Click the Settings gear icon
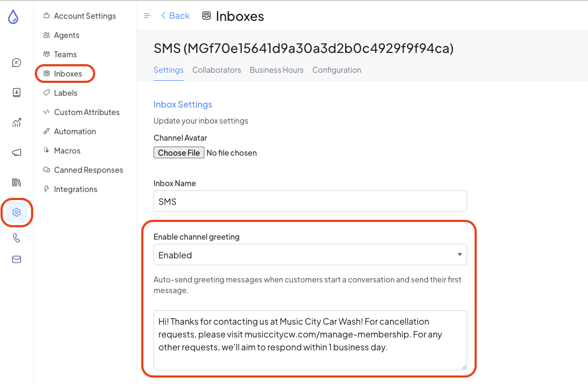Image resolution: width=588 pixels, height=384 pixels. coord(17,212)
